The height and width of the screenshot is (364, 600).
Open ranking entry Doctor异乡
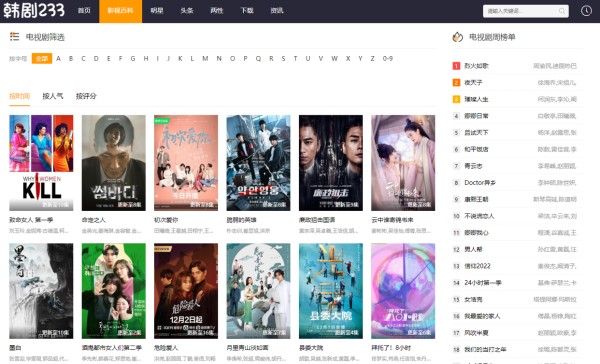point(480,183)
